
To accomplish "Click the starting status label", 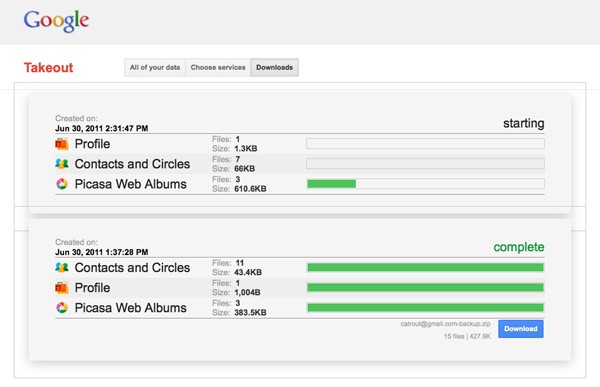I will coord(523,123).
